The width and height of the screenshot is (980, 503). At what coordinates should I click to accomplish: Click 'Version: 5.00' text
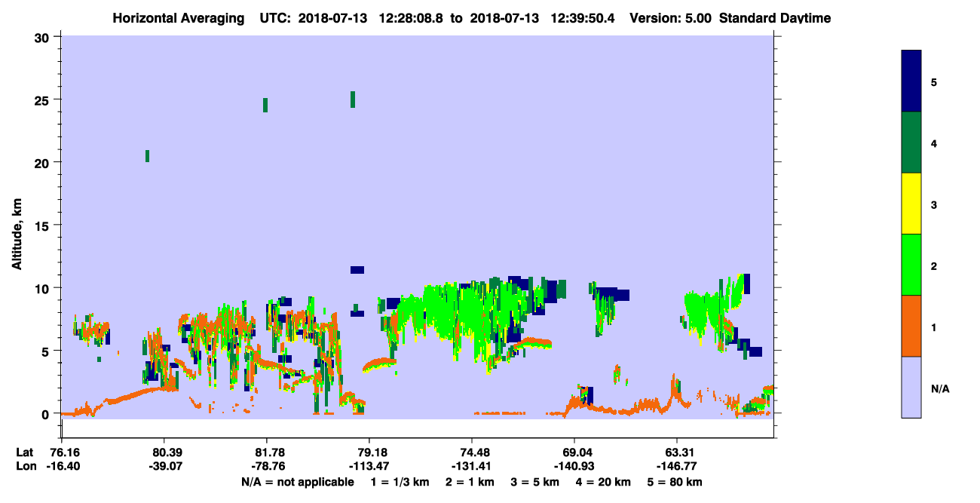669,17
